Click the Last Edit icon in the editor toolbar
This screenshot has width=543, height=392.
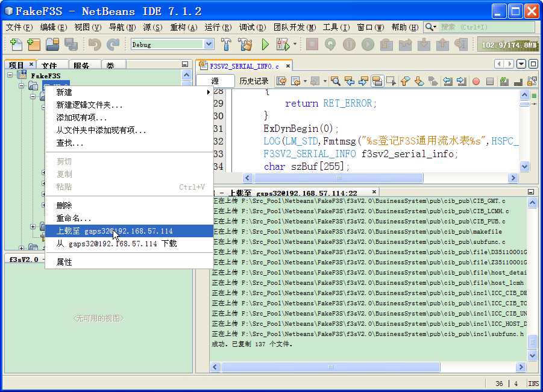[x=281, y=81]
